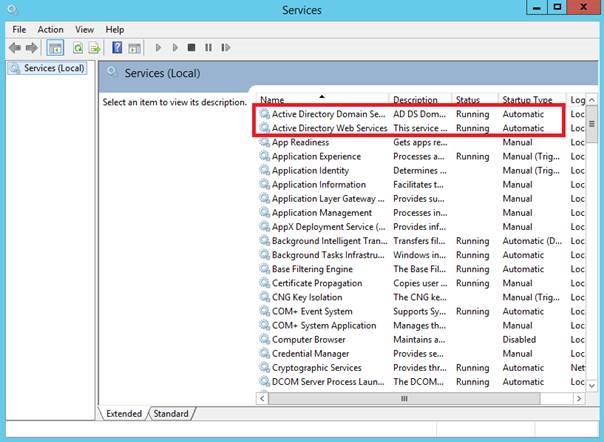This screenshot has width=604, height=442.
Task: Click gear icon beside Active Directory Web Services
Action: (x=264, y=128)
